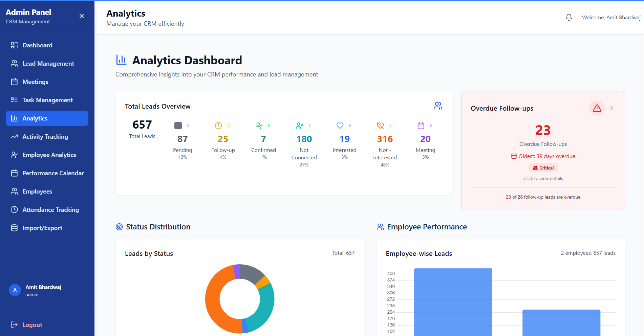Screen dimensions: 644x336
Task: Click the Critical overdue badge
Action: pos(543,168)
